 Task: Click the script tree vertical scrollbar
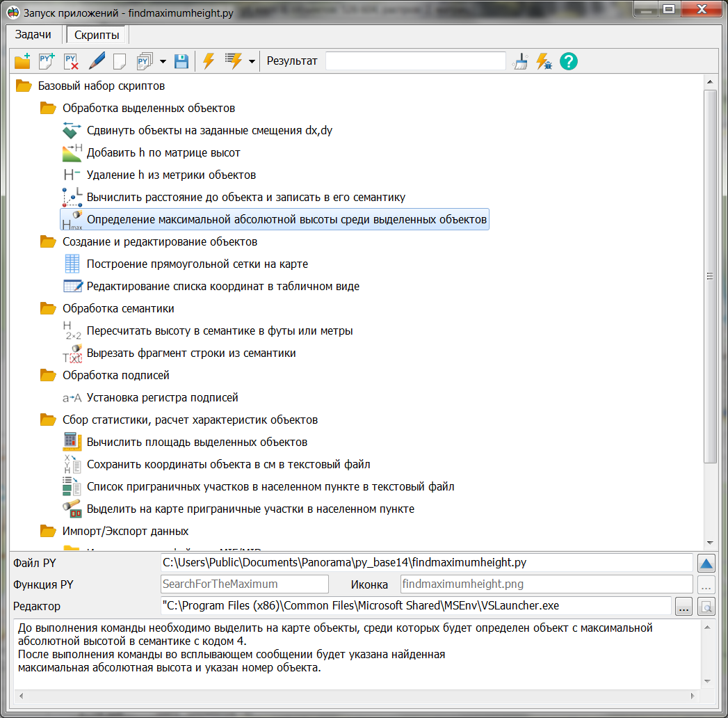coord(710,278)
